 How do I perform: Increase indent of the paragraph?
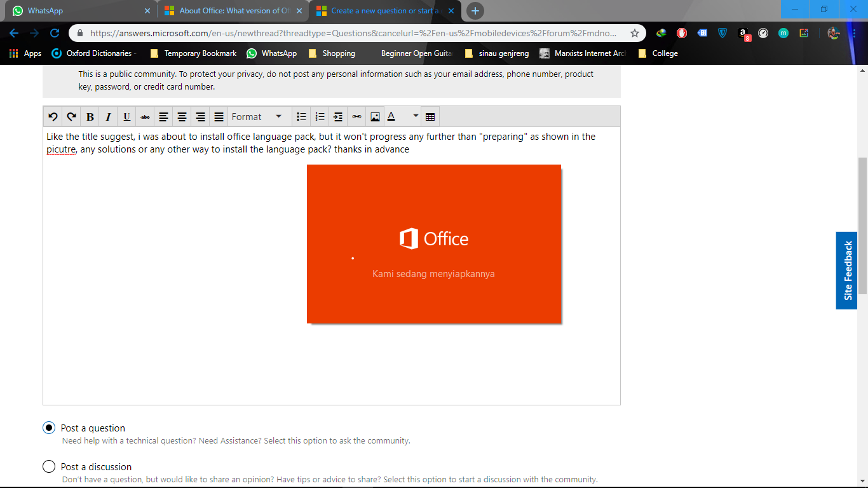(x=338, y=117)
